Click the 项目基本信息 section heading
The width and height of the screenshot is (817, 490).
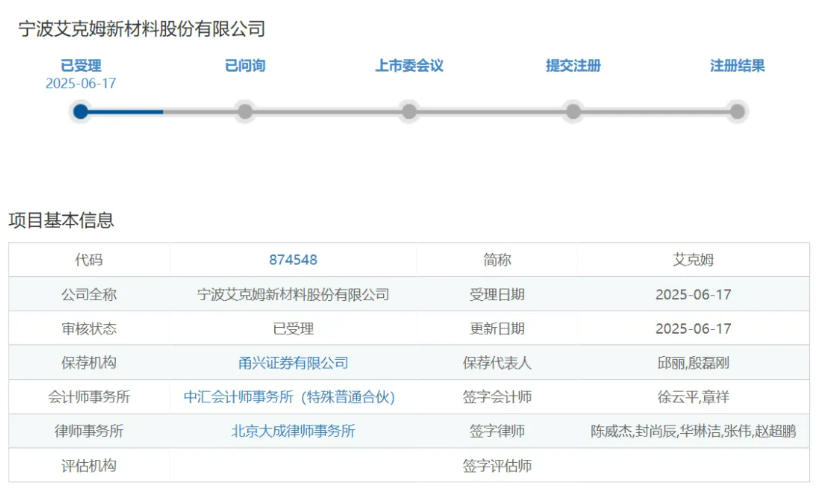pyautogui.click(x=61, y=220)
